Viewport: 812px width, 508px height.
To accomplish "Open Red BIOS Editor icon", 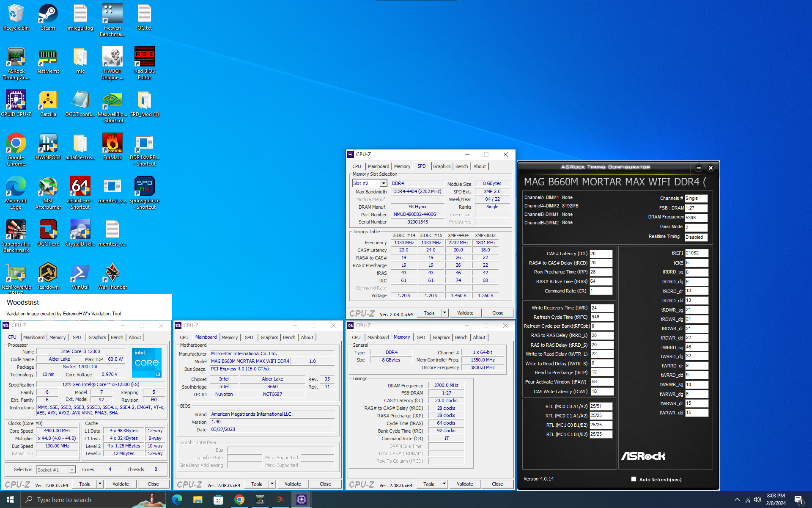I will click(x=145, y=63).
